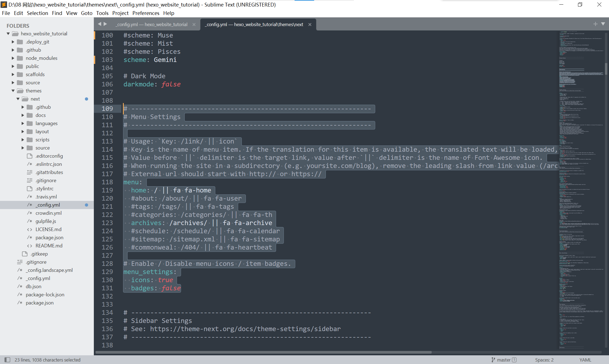Click the new tab plus icon
Viewport: 609px width, 364px height.
(595, 24)
